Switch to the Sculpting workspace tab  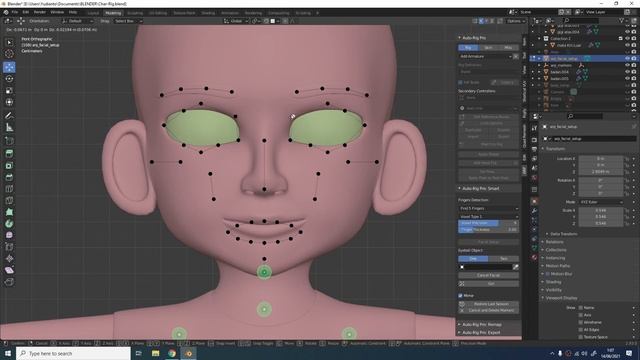coord(135,13)
